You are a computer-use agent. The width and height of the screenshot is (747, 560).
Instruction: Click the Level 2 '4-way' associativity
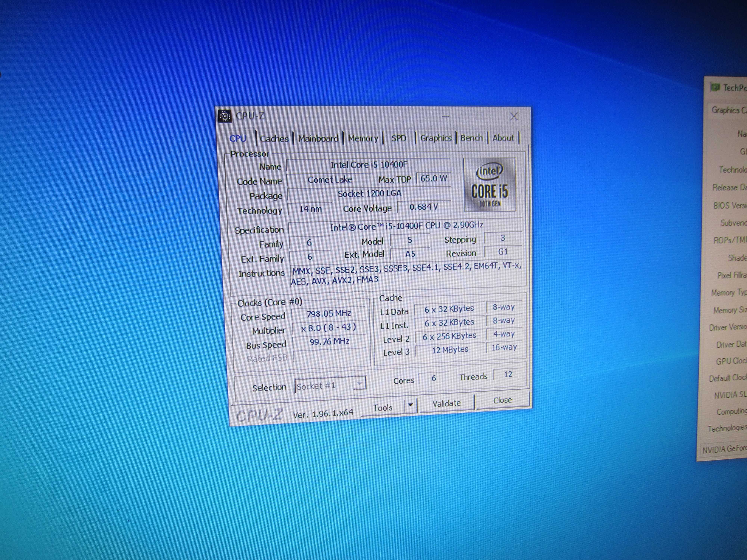point(504,334)
